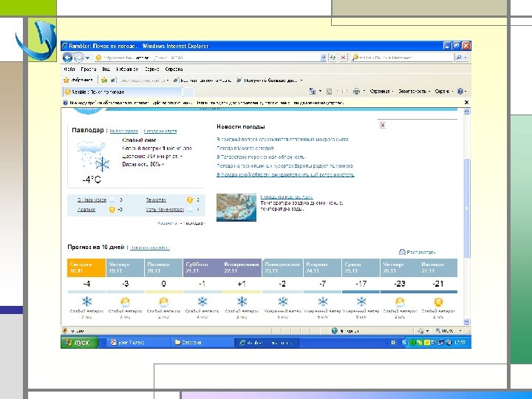Refresh the page with green arrows icon
Image resolution: width=532 pixels, height=399 pixels.
[x=332, y=58]
